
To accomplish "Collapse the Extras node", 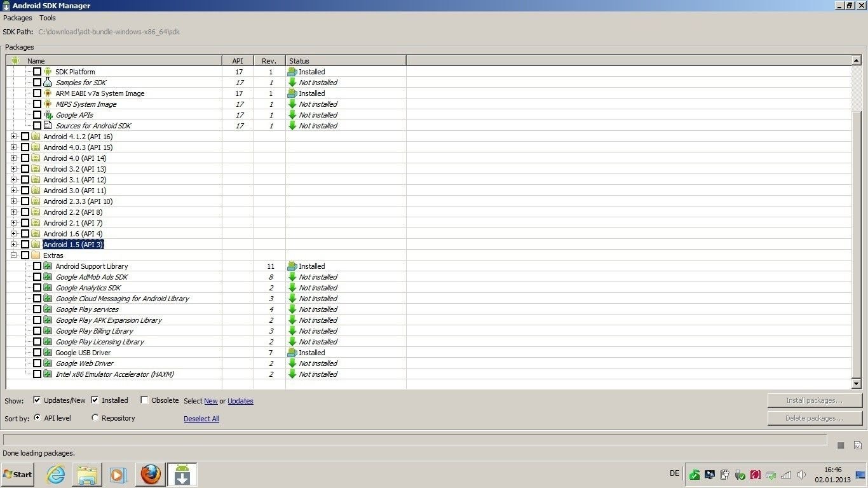I will (13, 255).
